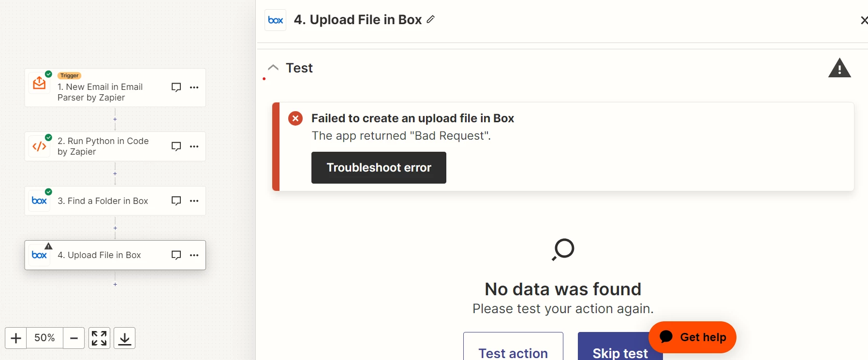Click the Email Parser icon on step 1
Image resolution: width=868 pixels, height=360 pixels.
39,83
